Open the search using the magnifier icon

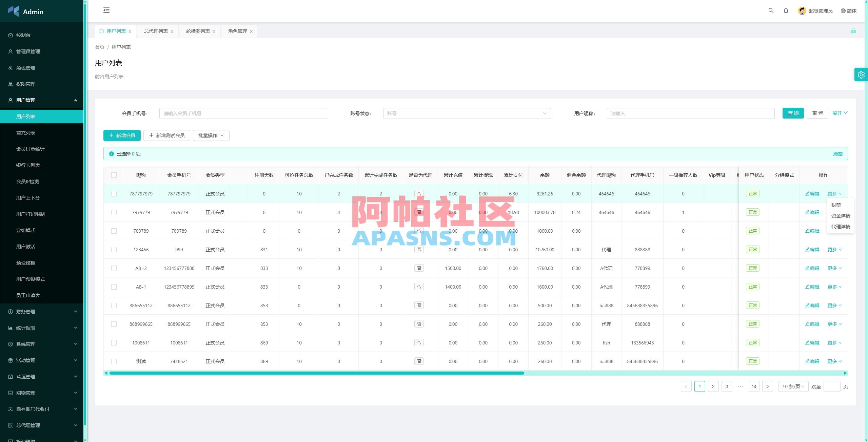coord(771,10)
